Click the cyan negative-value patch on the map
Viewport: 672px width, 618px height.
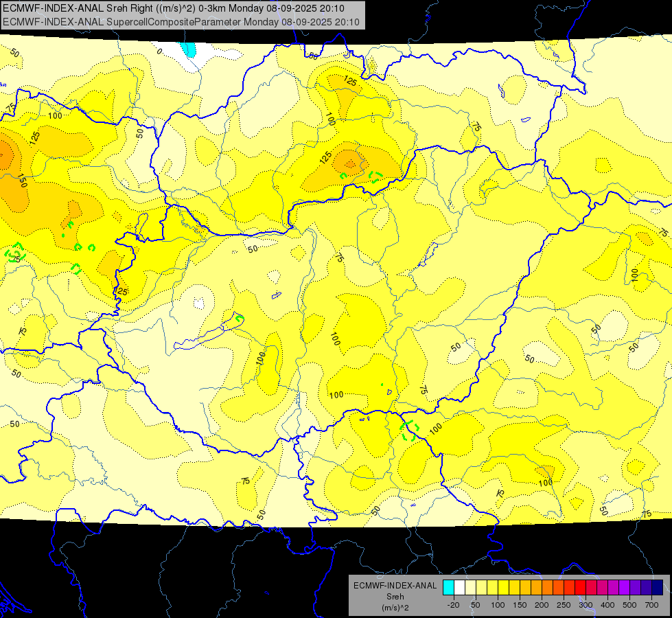click(x=188, y=49)
